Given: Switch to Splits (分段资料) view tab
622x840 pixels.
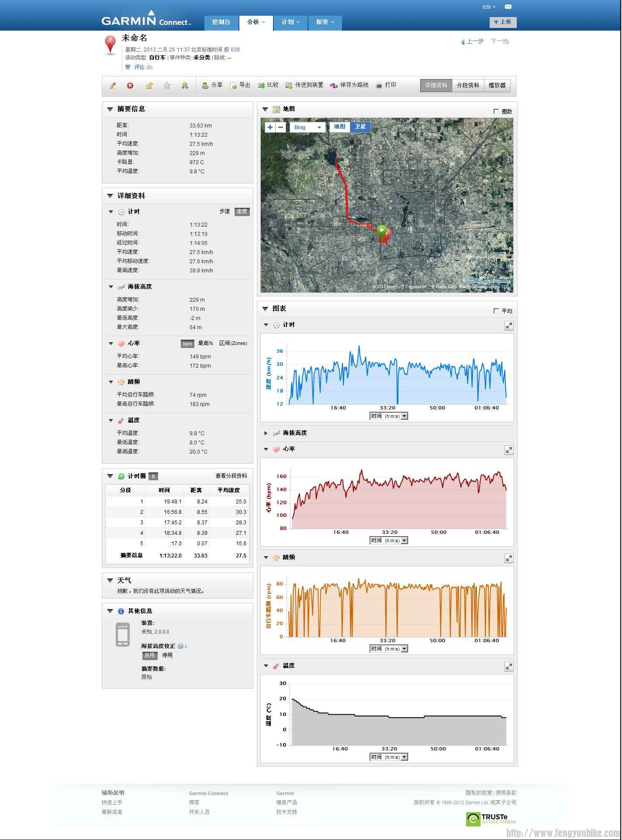Looking at the screenshot, I should tap(468, 86).
